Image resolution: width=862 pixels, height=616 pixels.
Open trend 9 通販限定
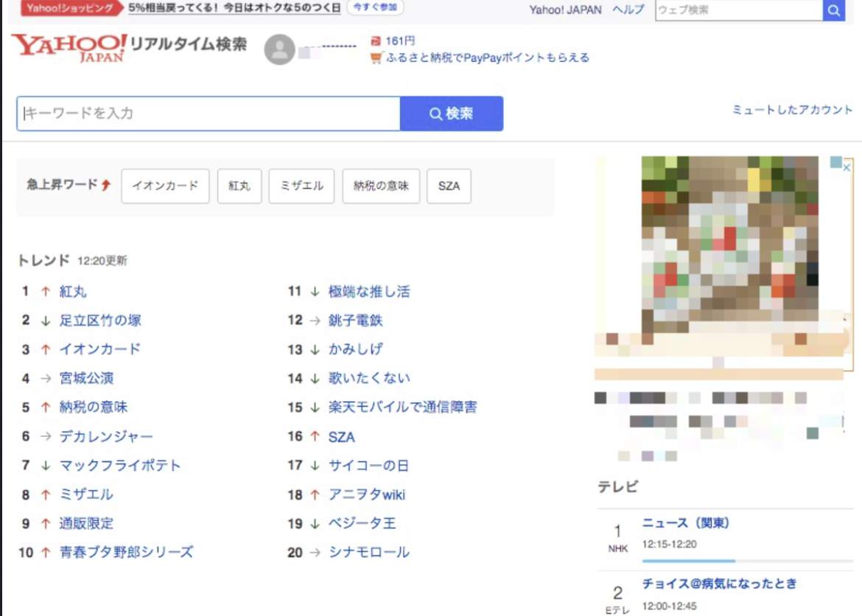pos(86,523)
